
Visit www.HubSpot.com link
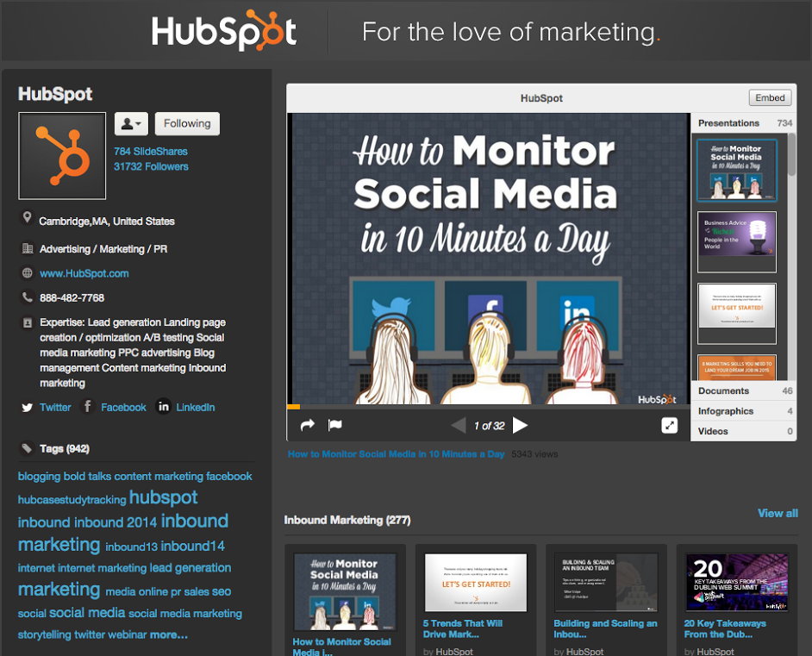coord(84,273)
